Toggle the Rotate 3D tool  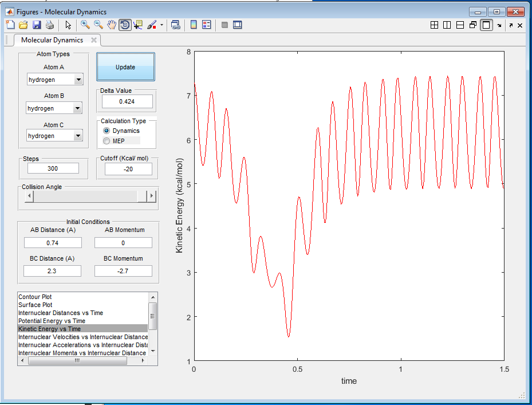pyautogui.click(x=125, y=25)
